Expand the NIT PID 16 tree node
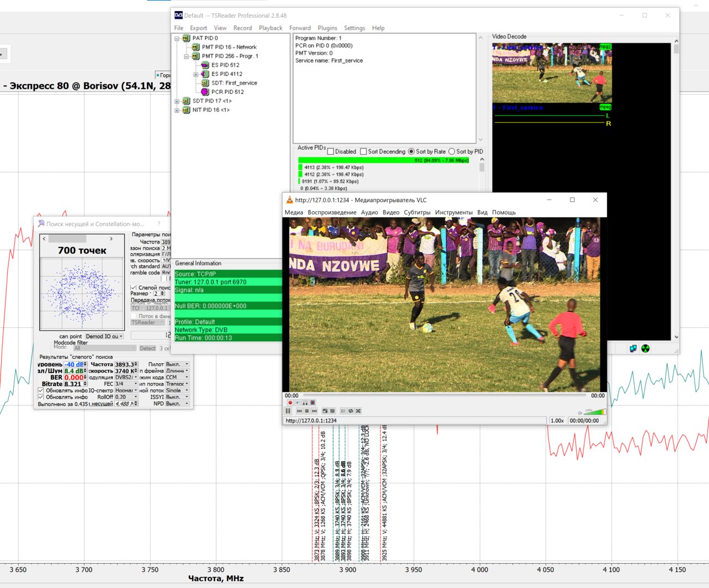Screen dimensions: 709x588 177,110
